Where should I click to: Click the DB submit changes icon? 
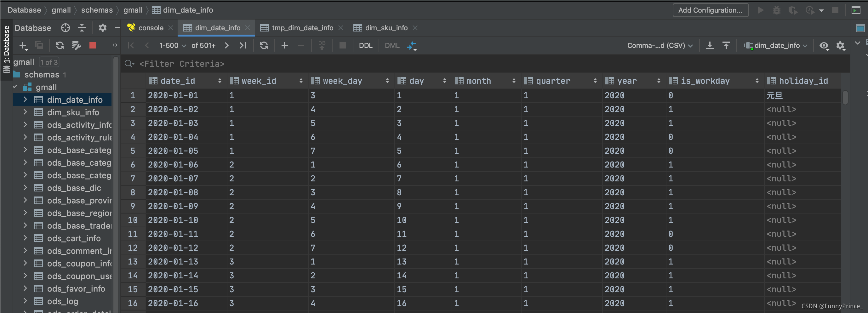[322, 45]
